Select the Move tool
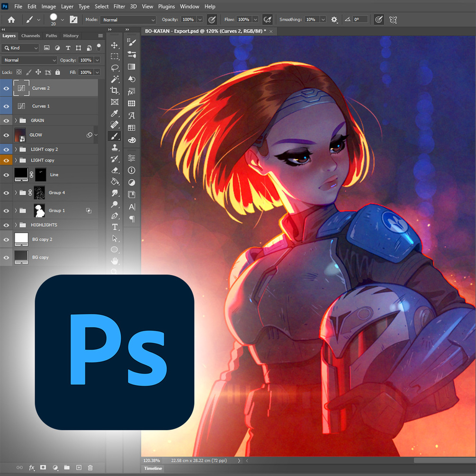 tap(115, 45)
